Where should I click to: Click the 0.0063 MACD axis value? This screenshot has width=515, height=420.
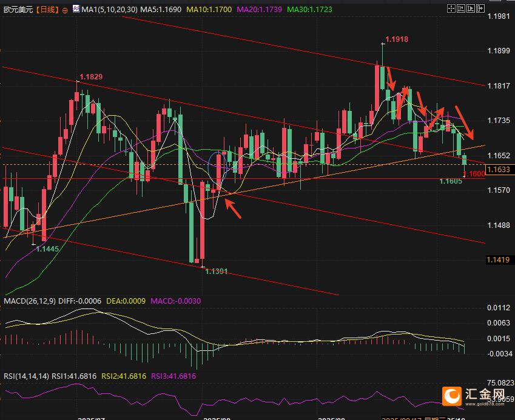point(499,323)
